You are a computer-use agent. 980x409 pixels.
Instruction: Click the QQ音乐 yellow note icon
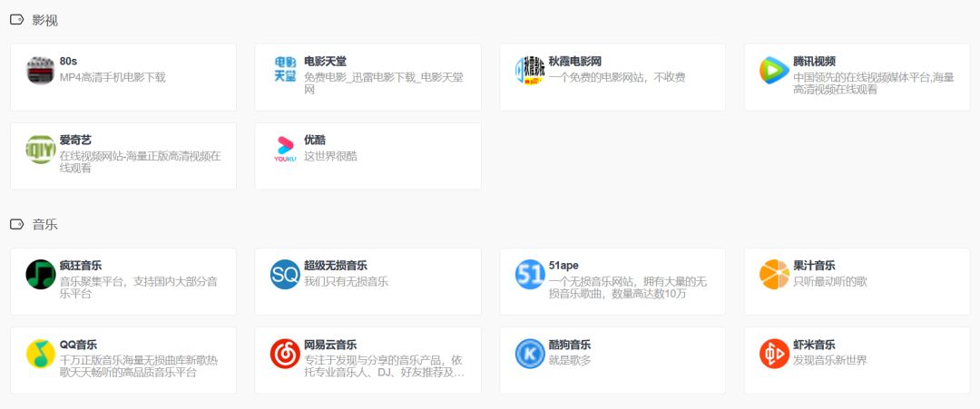(41, 354)
